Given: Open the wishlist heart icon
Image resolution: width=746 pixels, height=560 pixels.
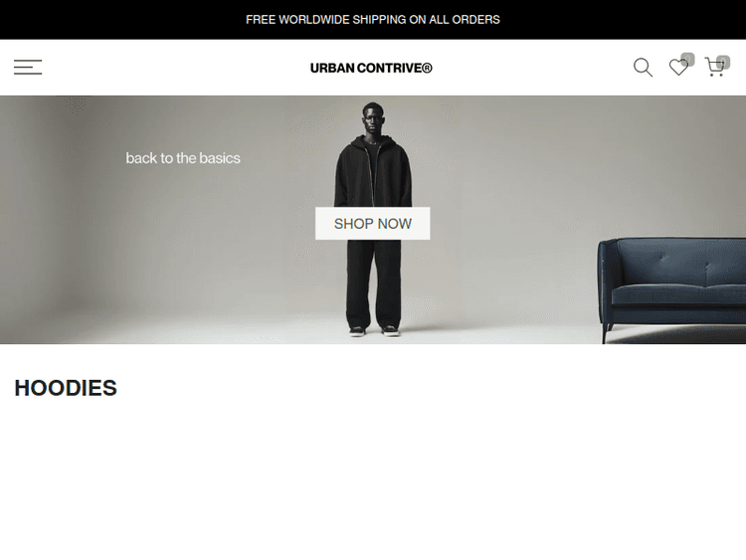Looking at the screenshot, I should coord(678,67).
